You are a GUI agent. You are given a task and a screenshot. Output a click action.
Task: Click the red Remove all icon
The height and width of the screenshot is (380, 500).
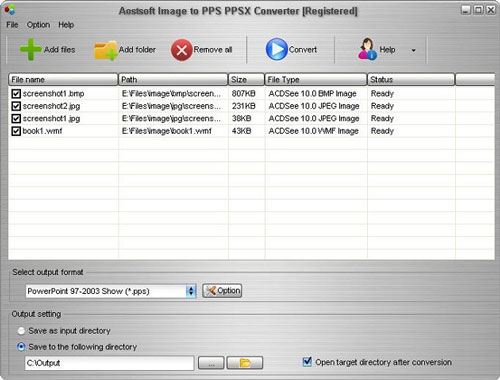click(x=182, y=50)
